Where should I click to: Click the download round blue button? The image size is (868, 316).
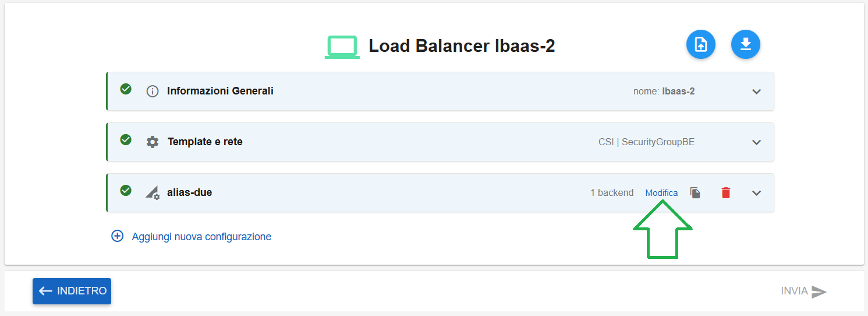click(746, 45)
